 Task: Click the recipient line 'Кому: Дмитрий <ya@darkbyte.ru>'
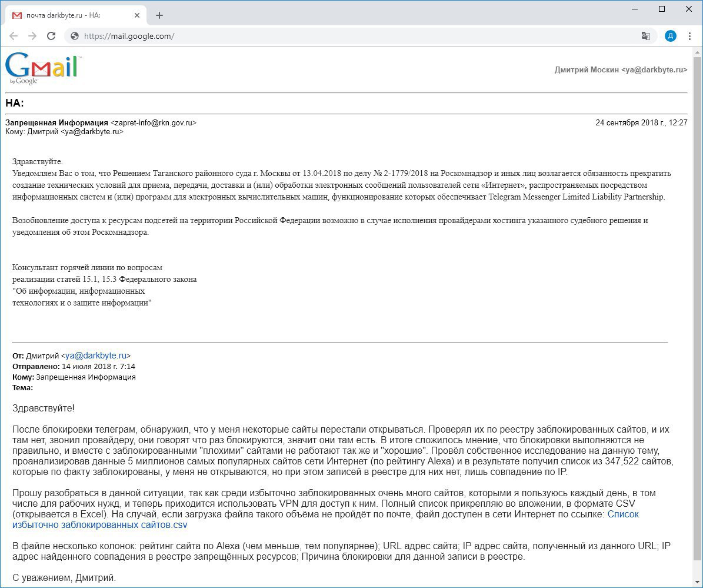pos(64,132)
